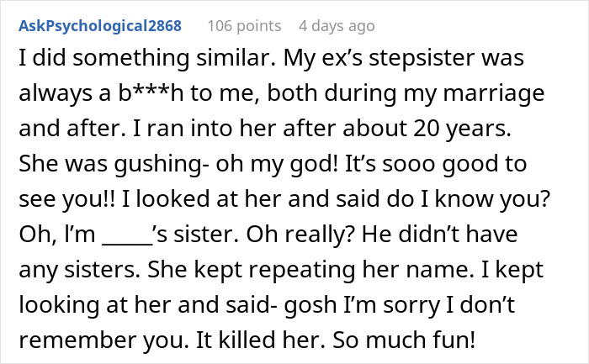
Task: Click the word 'gosh' in the comment
Action: 310,304
